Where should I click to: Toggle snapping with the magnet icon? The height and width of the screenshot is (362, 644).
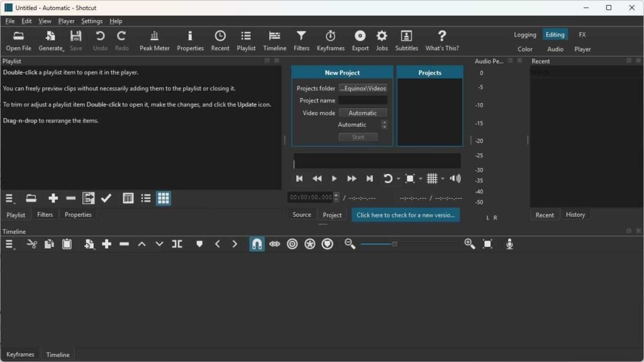pos(257,244)
